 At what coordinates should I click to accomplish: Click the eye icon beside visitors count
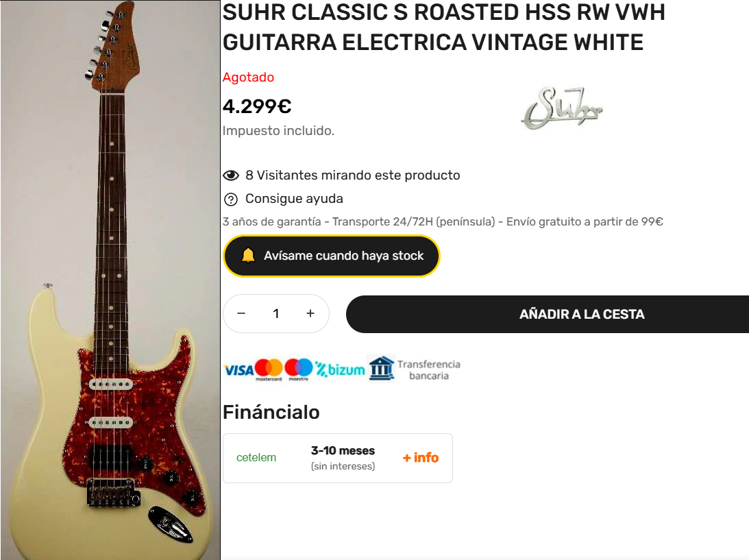coord(231,175)
